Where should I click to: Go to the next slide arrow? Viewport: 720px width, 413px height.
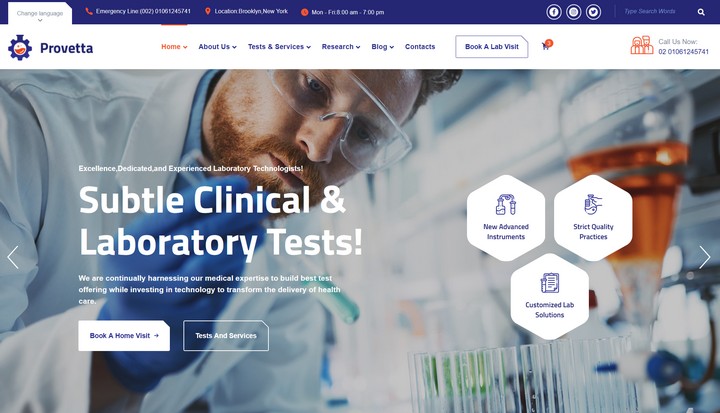pyautogui.click(x=704, y=257)
